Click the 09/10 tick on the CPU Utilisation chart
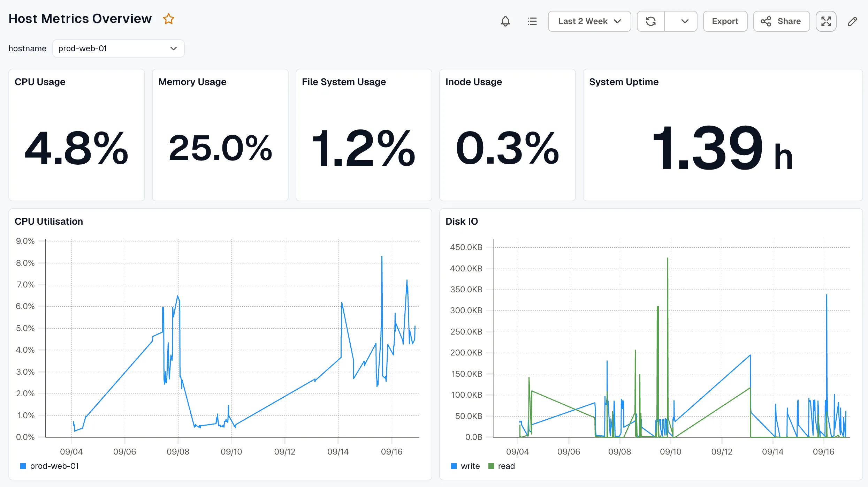 231,452
